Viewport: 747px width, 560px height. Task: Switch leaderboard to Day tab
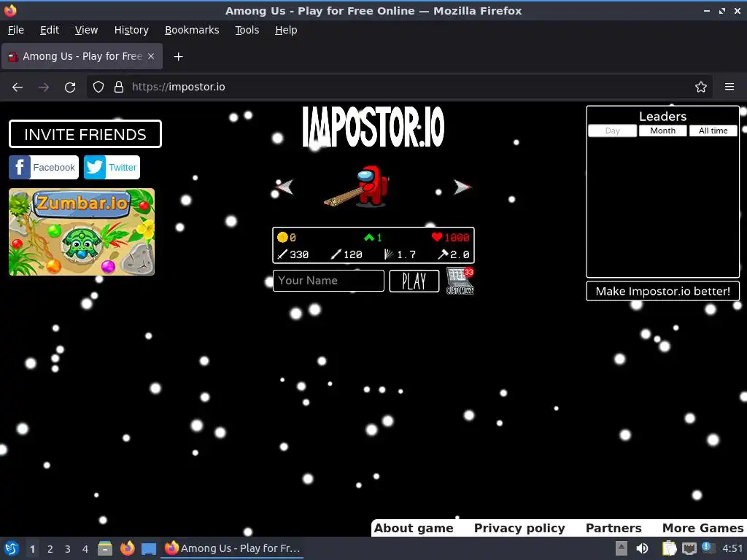pyautogui.click(x=612, y=131)
